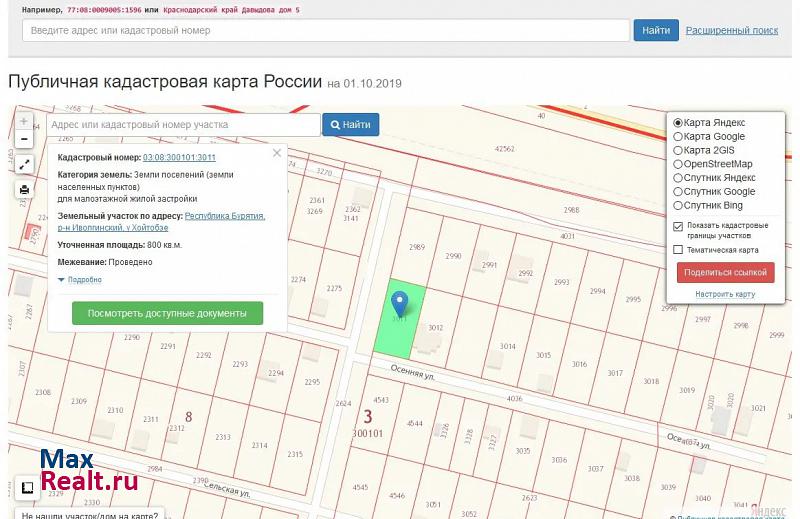Click the blue location marker on the parcel

click(400, 302)
